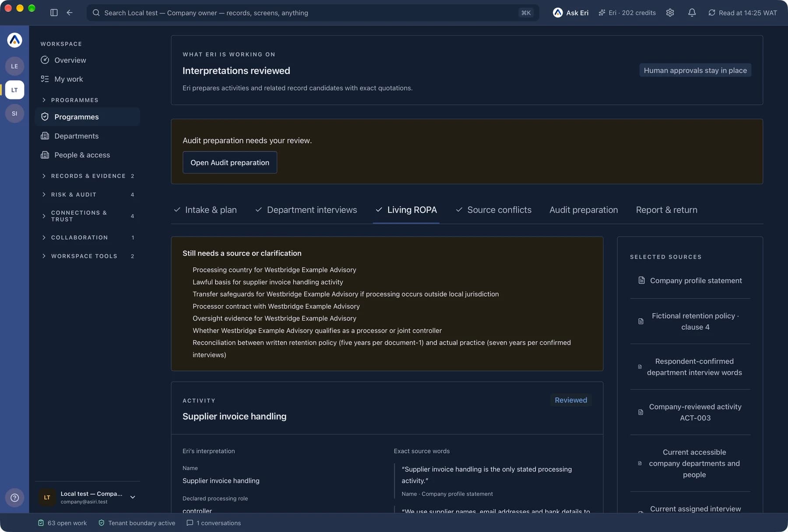Select the Living ROPA tab
The width and height of the screenshot is (788, 532).
pos(406,210)
